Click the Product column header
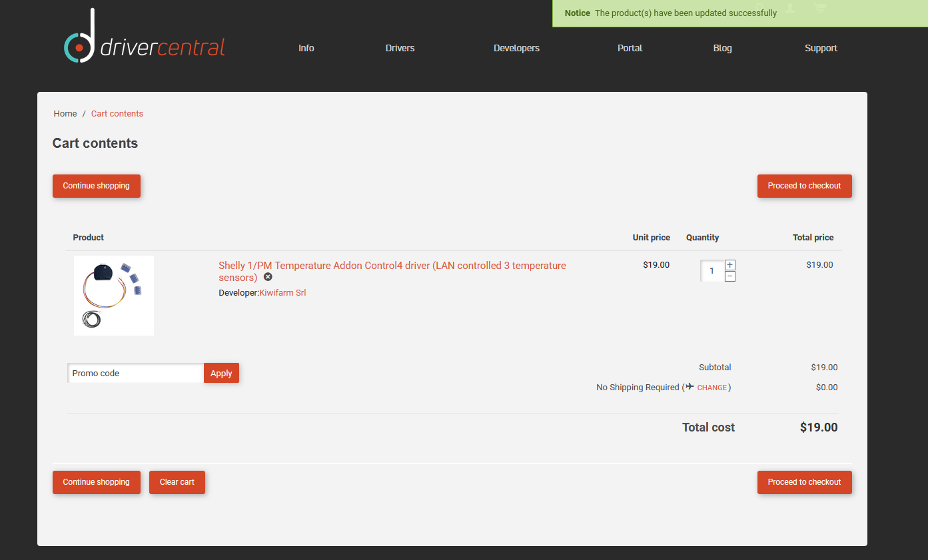The height and width of the screenshot is (560, 928). (x=89, y=238)
